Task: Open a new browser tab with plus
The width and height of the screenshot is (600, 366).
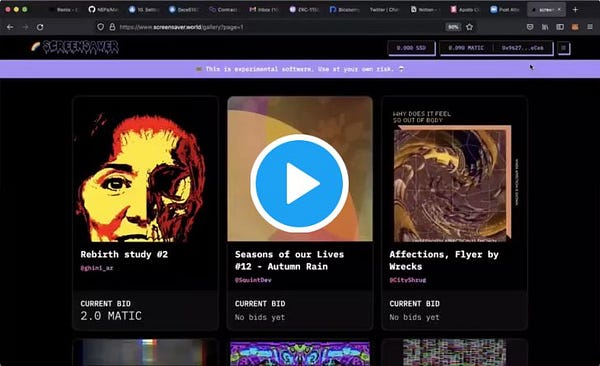Action: 575,10
